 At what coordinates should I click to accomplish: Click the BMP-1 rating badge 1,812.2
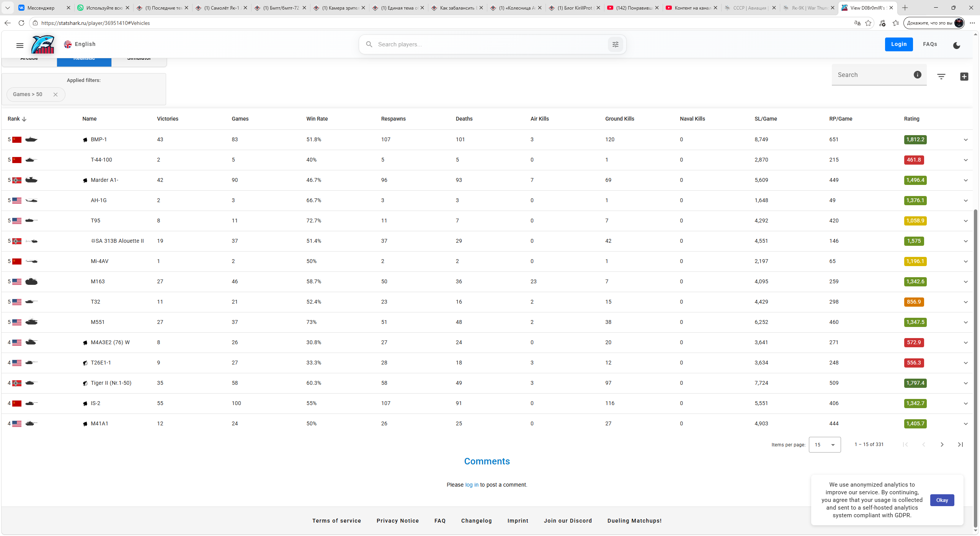click(915, 140)
